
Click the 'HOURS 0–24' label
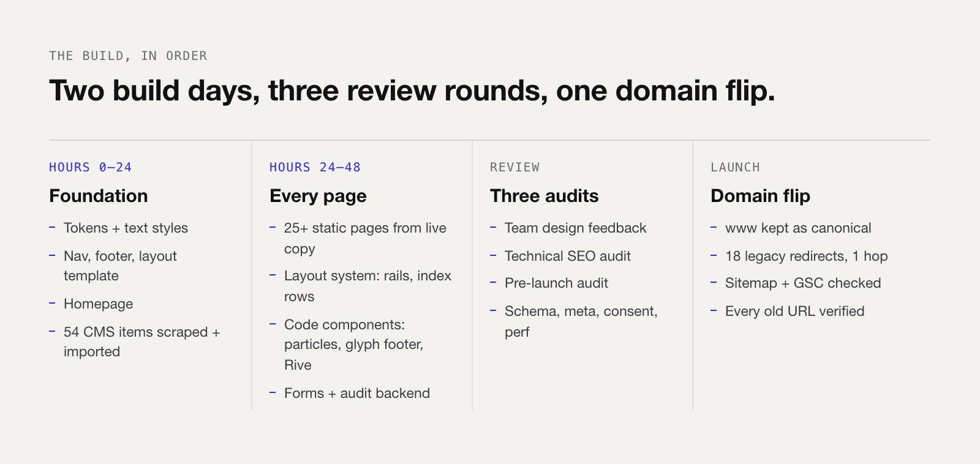[x=91, y=167]
